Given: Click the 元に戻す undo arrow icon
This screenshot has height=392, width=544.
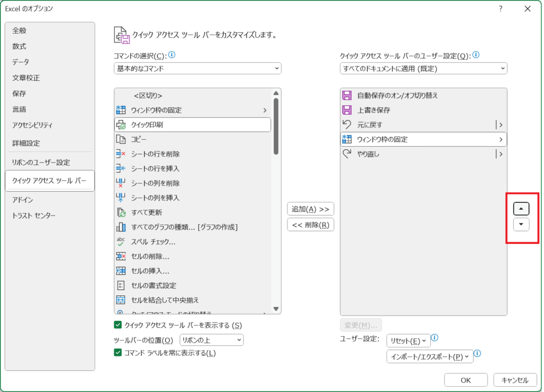Looking at the screenshot, I should (x=347, y=124).
